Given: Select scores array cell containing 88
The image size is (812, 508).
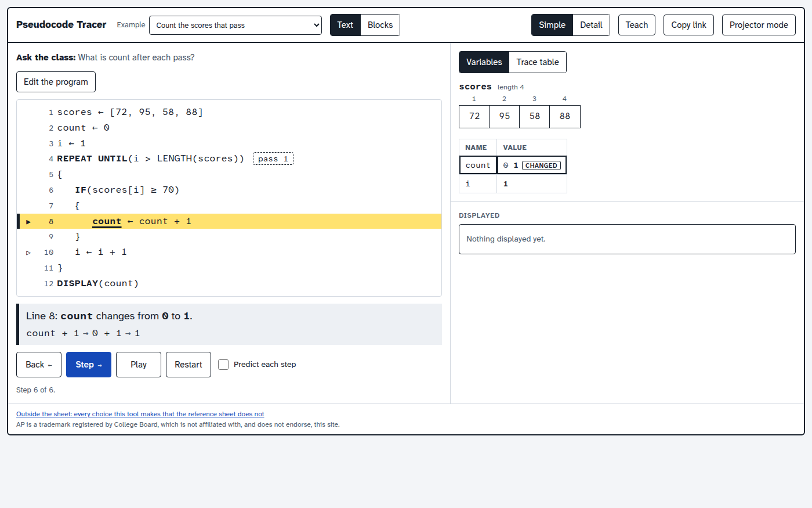Looking at the screenshot, I should tap(565, 116).
